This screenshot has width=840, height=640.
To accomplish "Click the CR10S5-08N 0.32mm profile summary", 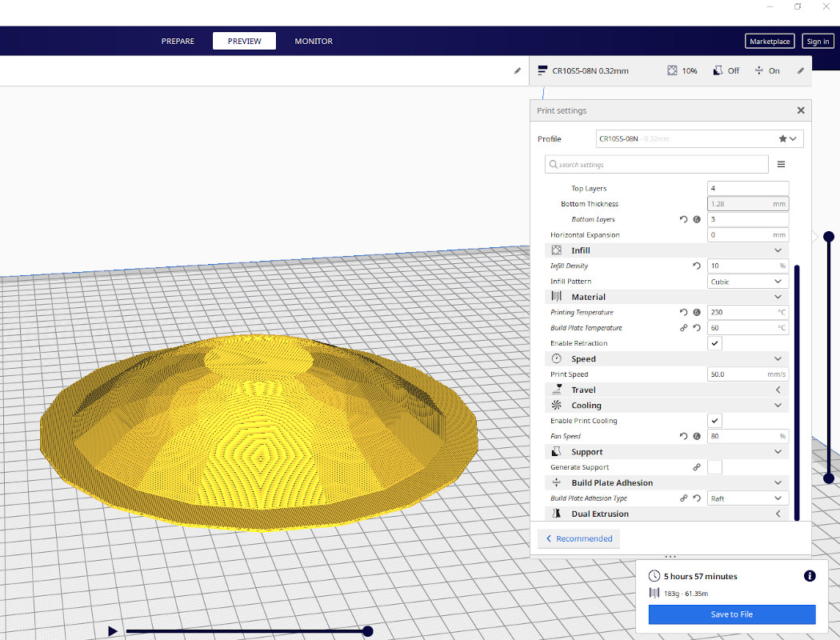I will (x=583, y=70).
